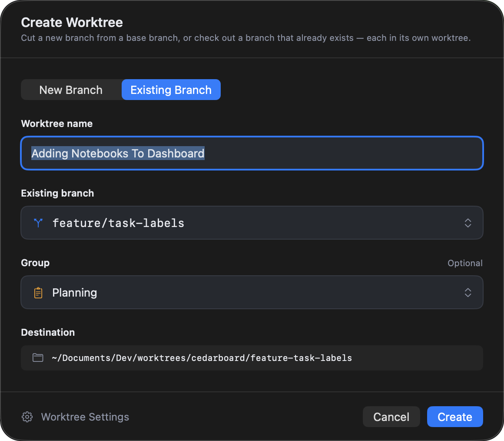
Task: Select the Existing Branch tab
Action: 171,90
